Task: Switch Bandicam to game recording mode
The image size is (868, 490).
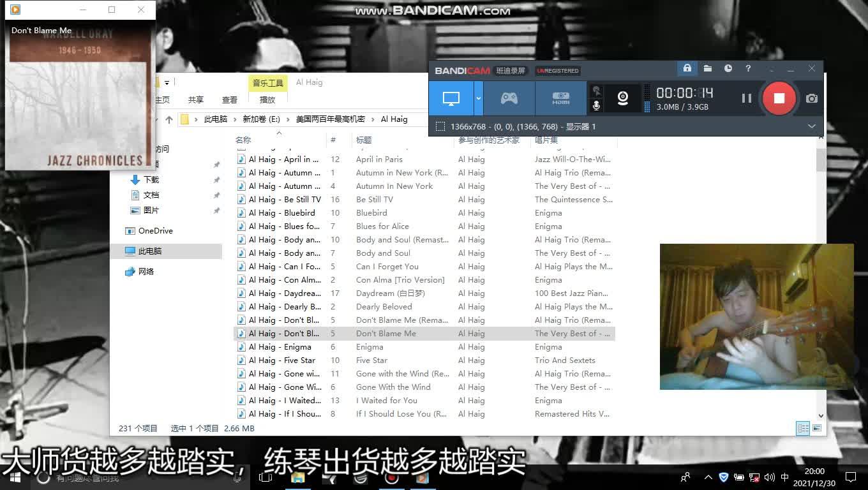Action: coord(509,98)
